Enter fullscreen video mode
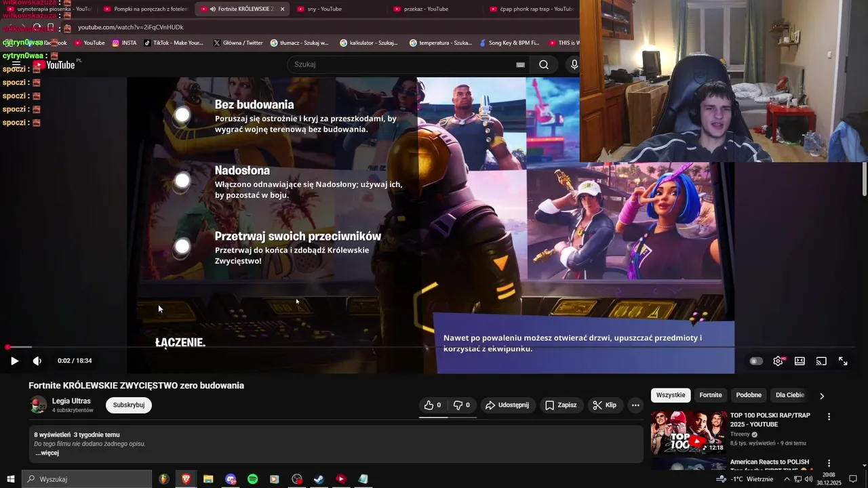 coord(843,361)
